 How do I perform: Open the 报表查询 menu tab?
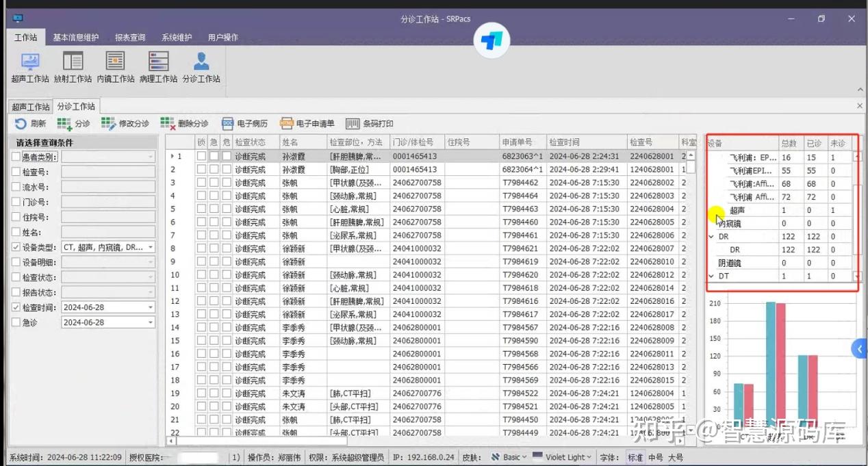tap(130, 38)
